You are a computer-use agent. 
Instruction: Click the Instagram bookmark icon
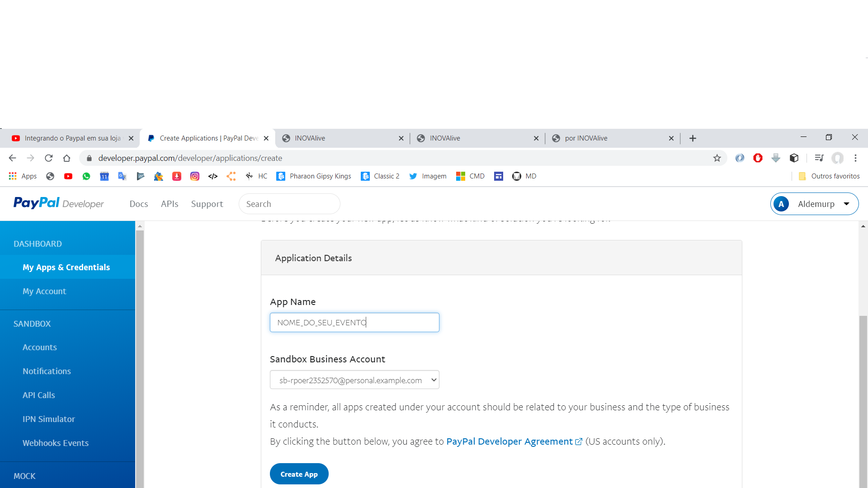[x=195, y=176]
